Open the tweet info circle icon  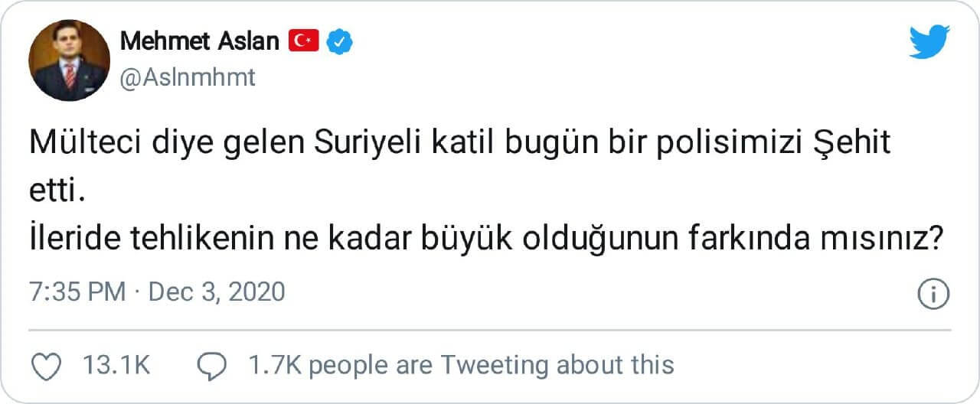933,294
